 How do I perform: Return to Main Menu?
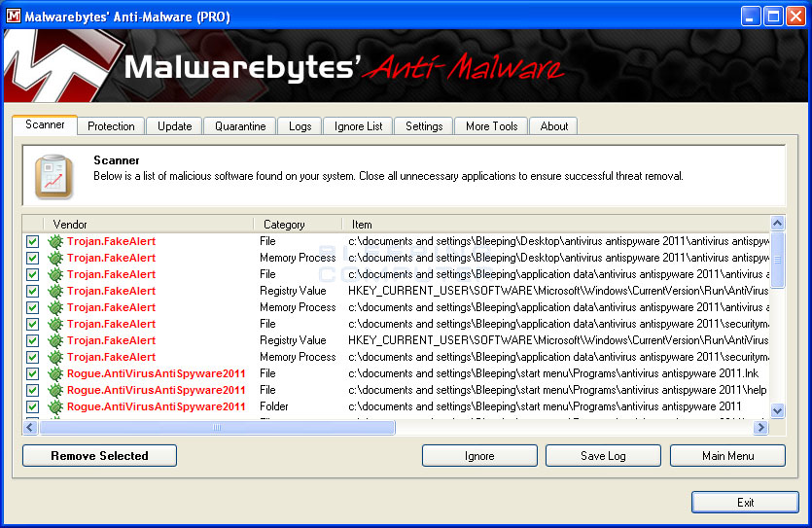(x=727, y=455)
